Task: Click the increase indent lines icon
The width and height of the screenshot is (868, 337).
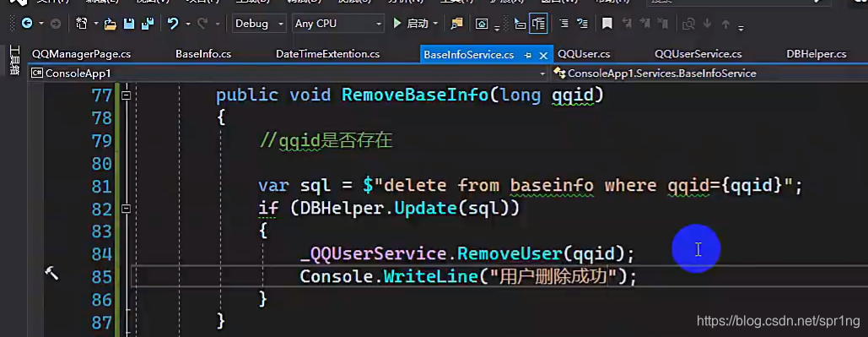Action: pos(582,24)
